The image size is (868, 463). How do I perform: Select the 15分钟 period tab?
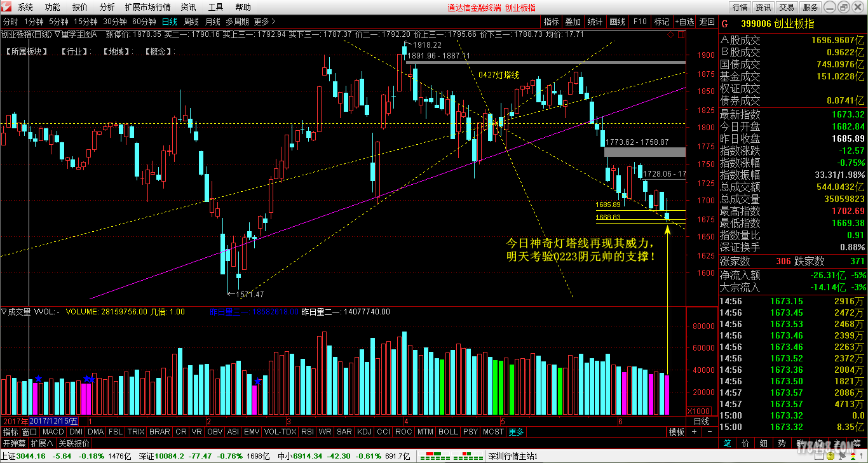86,22
